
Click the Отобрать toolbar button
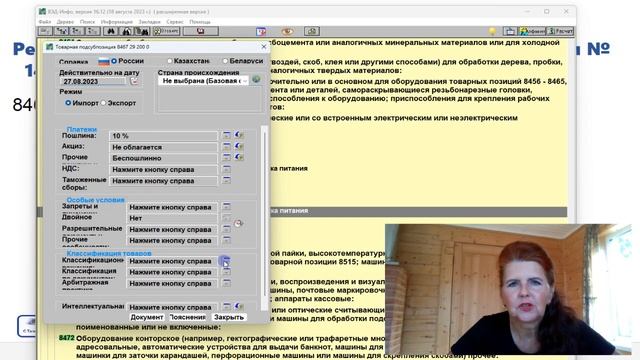tap(166, 31)
